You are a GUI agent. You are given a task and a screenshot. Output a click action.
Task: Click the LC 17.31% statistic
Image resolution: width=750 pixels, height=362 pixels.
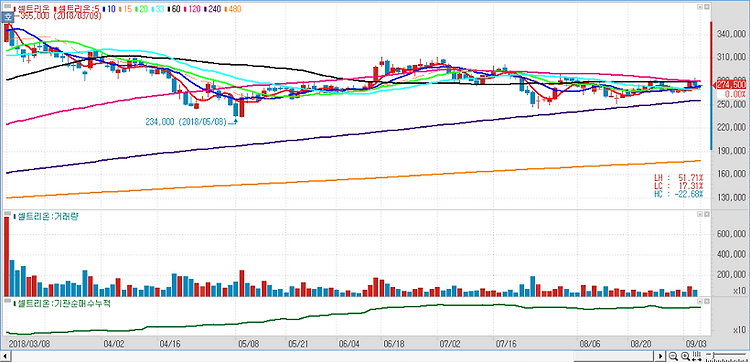679,186
